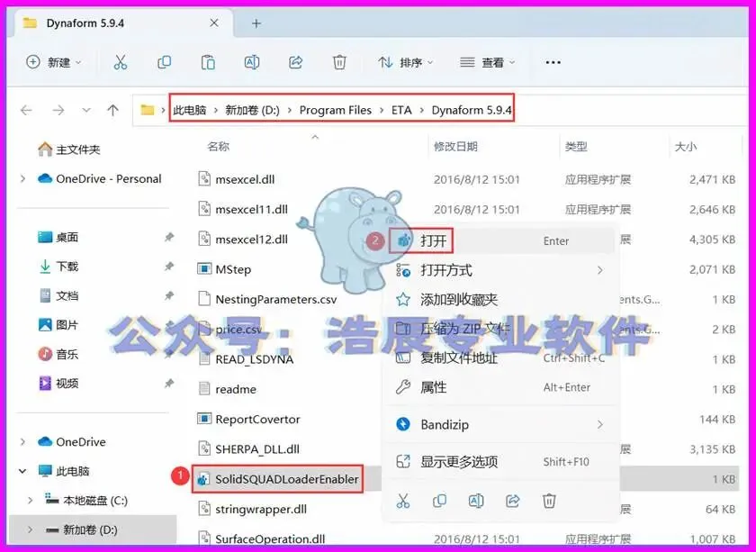
Task: Select the READ_LSDYNA file
Action: 255,359
